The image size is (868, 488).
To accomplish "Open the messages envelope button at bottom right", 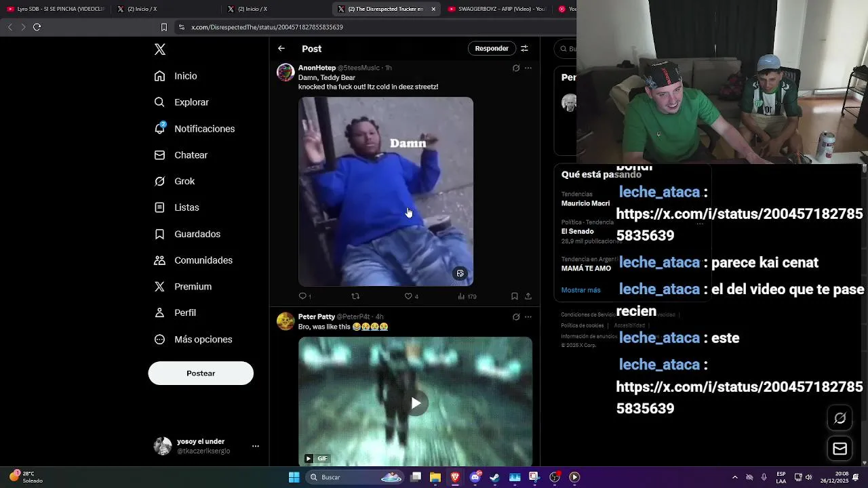I will click(x=840, y=449).
